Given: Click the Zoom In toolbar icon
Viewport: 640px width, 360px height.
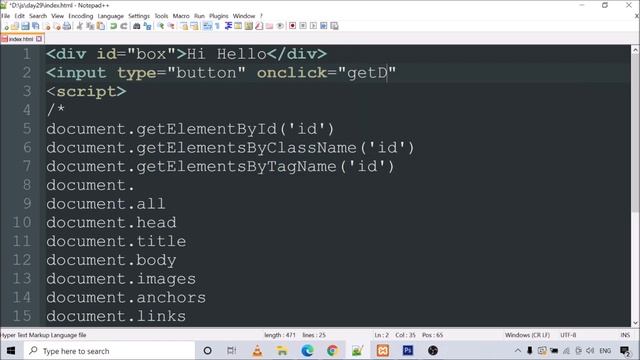Looking at the screenshot, I should click(161, 26).
